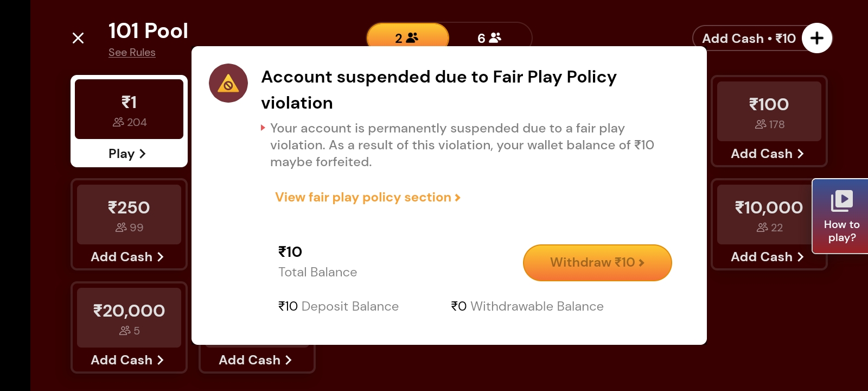Screen dimensions: 868x391
Task: Select the ₹250 entry card
Action: 129,214
